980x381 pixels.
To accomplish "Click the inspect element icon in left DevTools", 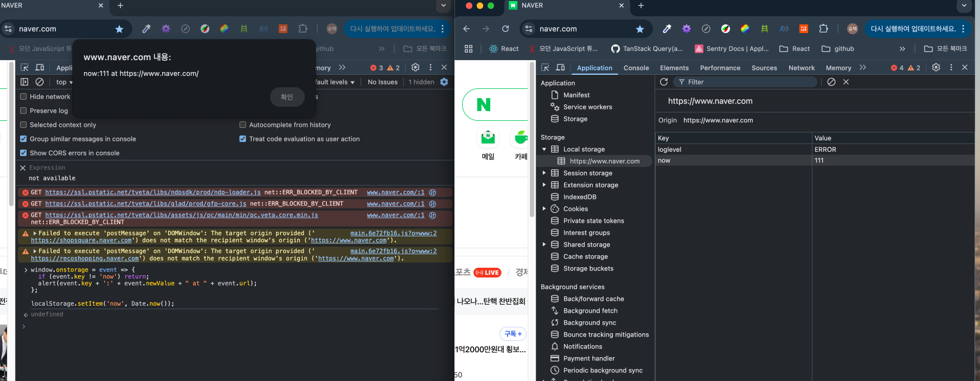I will [24, 67].
